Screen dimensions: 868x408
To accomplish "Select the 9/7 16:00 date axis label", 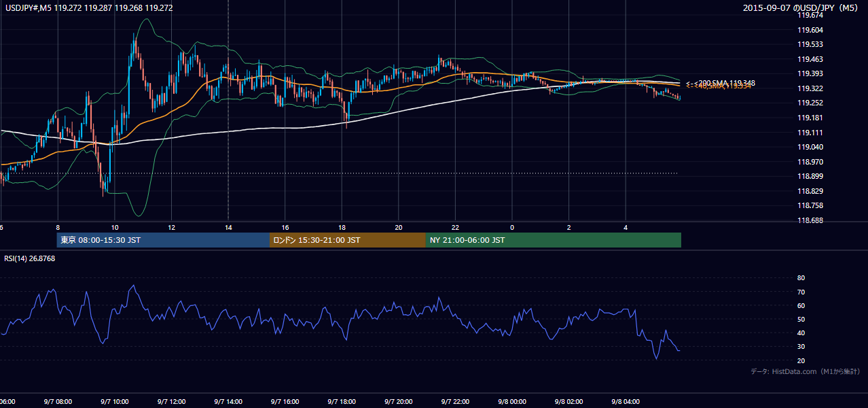I will coord(285,402).
